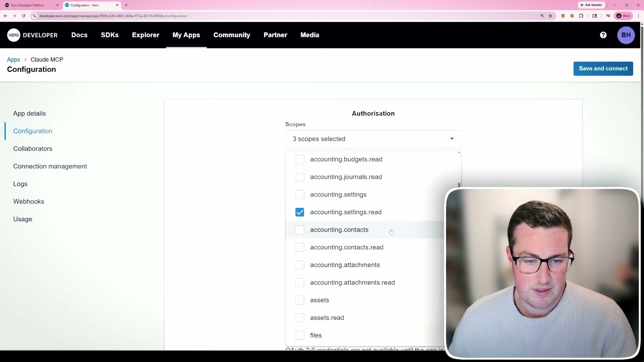Open the help question mark icon
This screenshot has height=362, width=644.
603,35
